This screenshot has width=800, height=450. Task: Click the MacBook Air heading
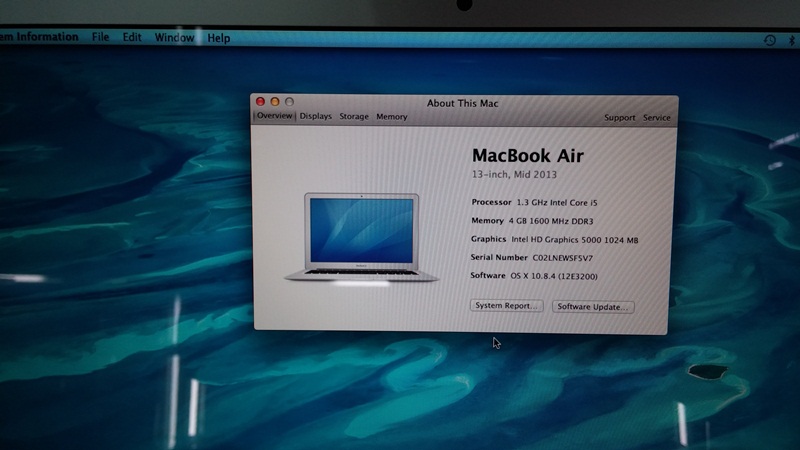528,156
